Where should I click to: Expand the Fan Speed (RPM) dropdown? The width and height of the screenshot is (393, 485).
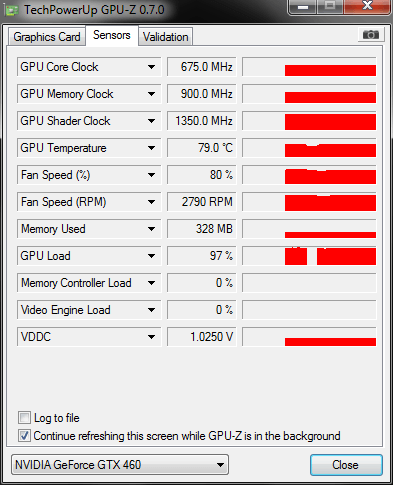click(151, 202)
